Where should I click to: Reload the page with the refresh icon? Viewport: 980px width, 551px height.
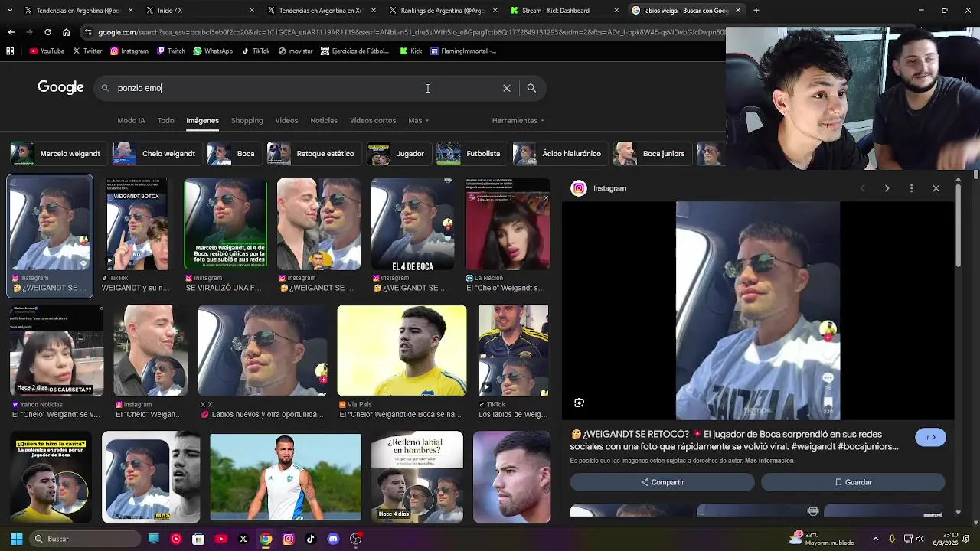pos(47,32)
